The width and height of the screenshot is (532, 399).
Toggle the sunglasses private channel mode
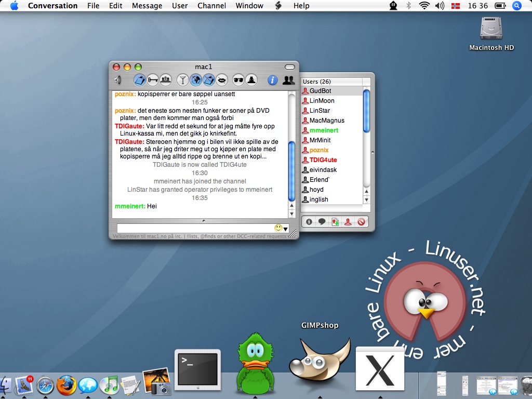238,80
